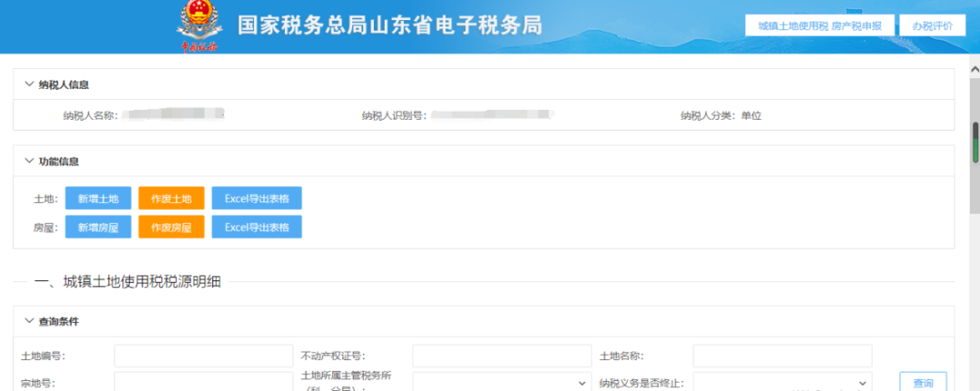Collapse the 功能信息 section

29,161
